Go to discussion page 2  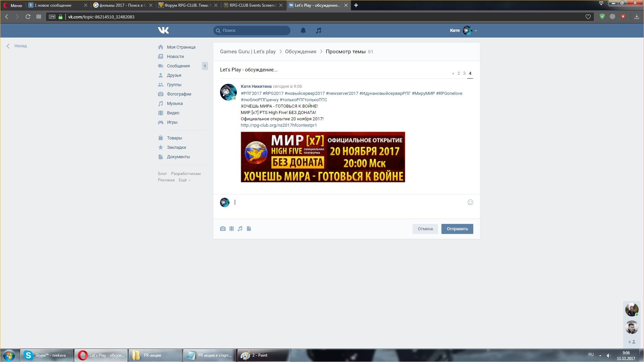(x=459, y=73)
